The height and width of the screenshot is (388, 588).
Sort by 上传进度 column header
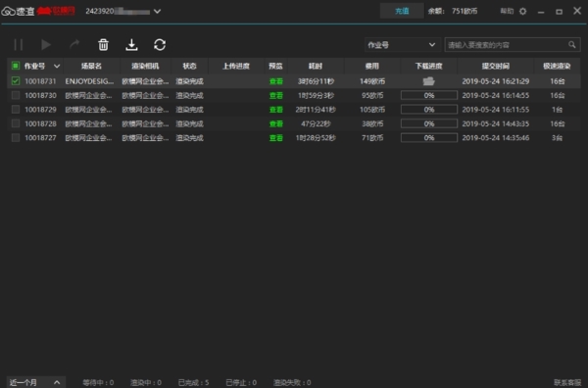tap(236, 67)
